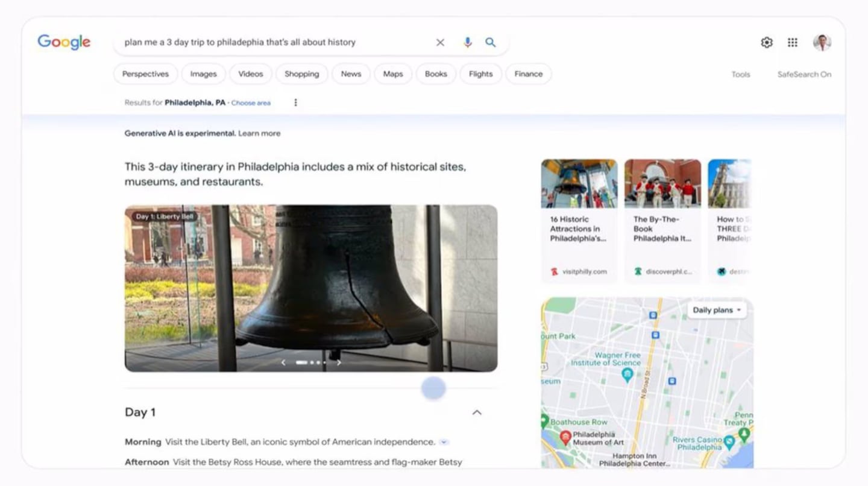Screen dimensions: 868x486
Task: Click the carousel pagination dots
Action: [311, 362]
